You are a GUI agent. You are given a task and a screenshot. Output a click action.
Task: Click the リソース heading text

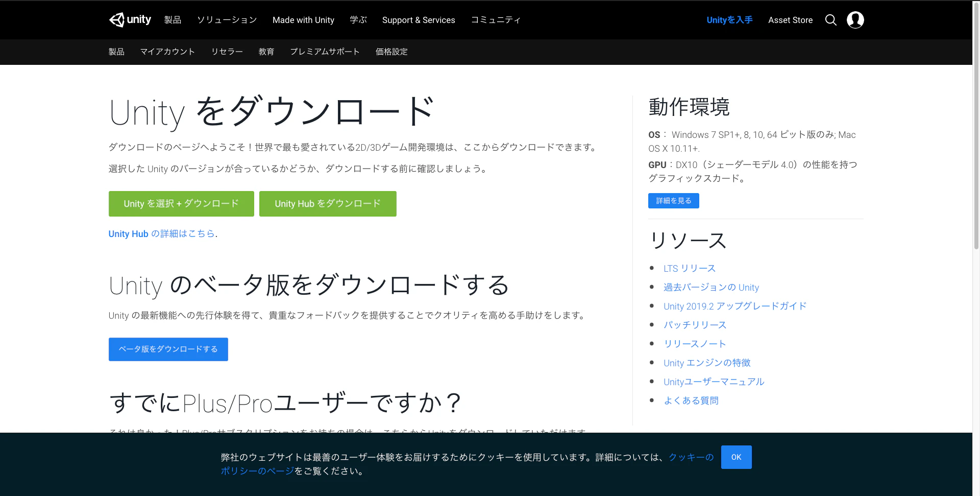(688, 240)
